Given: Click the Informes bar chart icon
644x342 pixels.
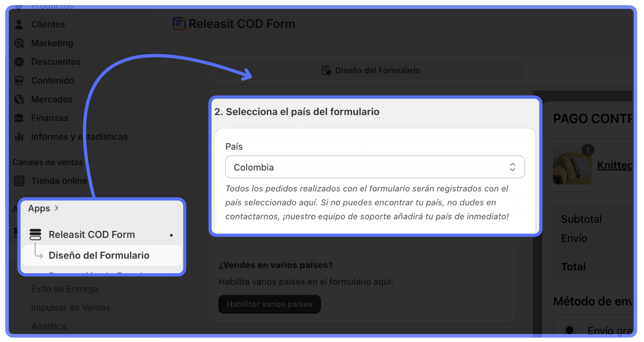Looking at the screenshot, I should pos(19,137).
